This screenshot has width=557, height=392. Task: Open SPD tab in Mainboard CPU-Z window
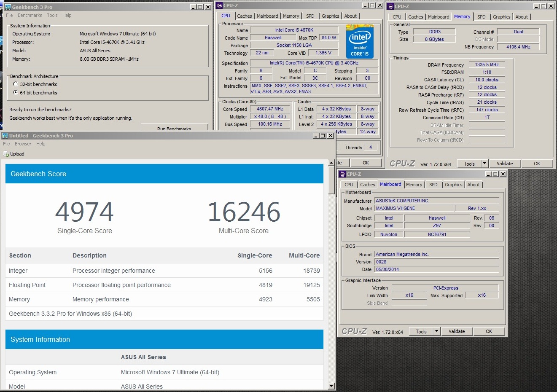pos(433,185)
